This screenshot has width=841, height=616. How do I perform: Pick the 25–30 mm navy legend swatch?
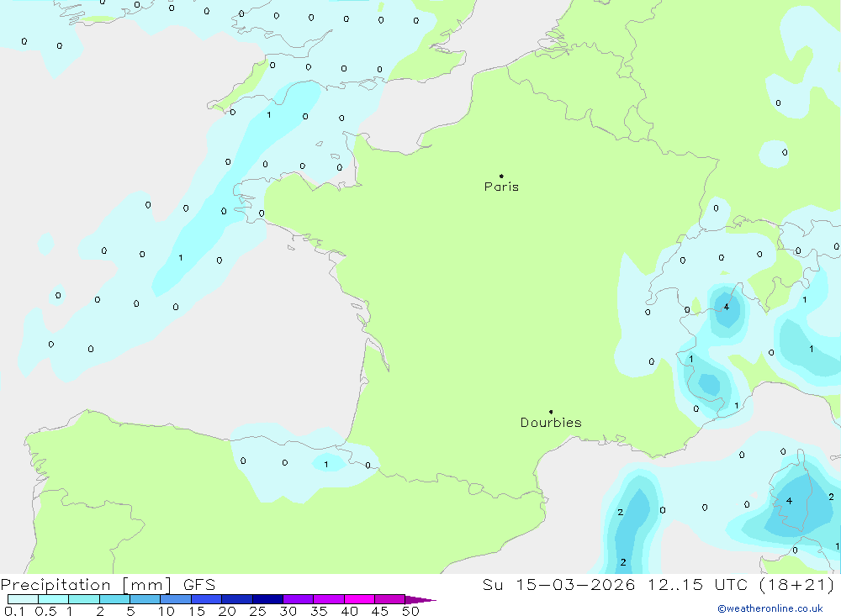267,599
